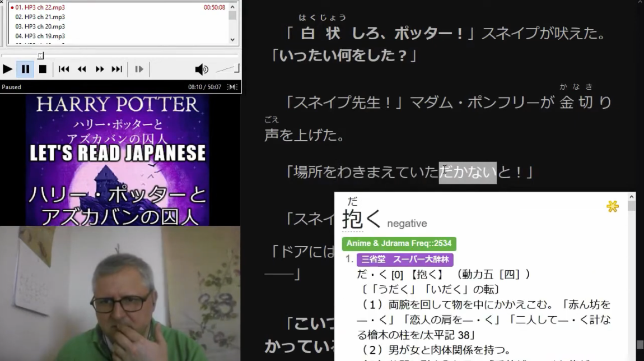Fast forward the audio playback
The image size is (644, 361).
pyautogui.click(x=99, y=69)
